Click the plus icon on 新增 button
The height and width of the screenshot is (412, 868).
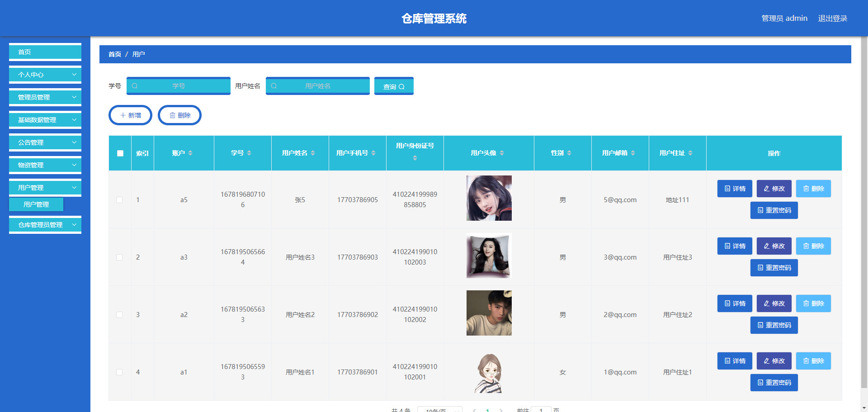point(123,115)
